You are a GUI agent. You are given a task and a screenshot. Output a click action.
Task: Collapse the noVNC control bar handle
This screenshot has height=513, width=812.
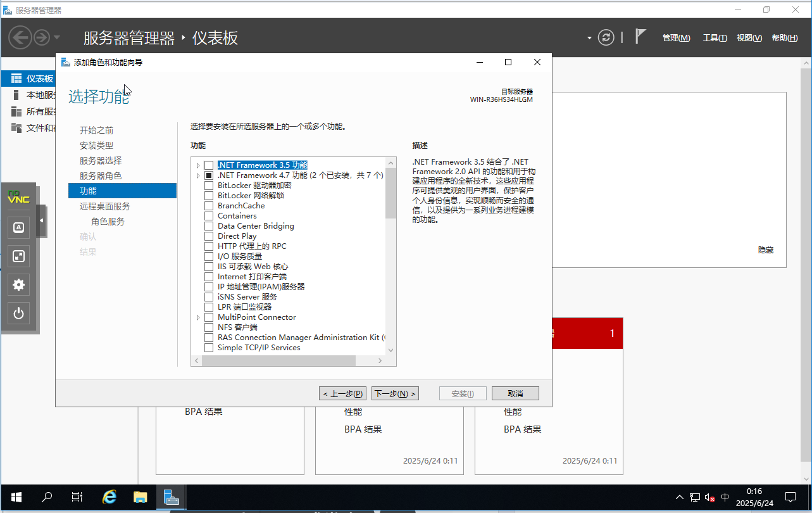pos(41,220)
